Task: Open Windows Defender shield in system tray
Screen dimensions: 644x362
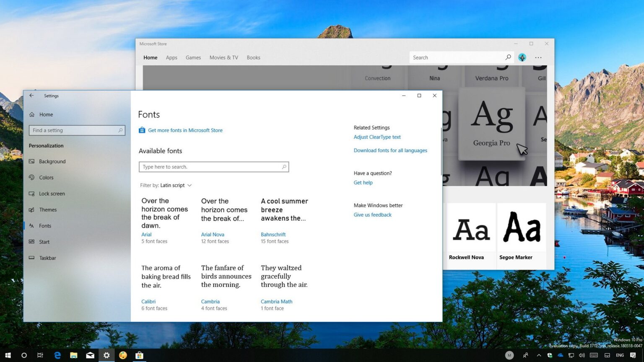Action: (x=550, y=355)
